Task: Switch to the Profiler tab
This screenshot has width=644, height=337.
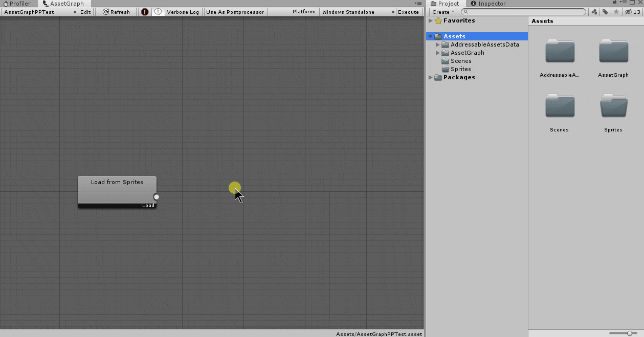Action: (x=18, y=4)
